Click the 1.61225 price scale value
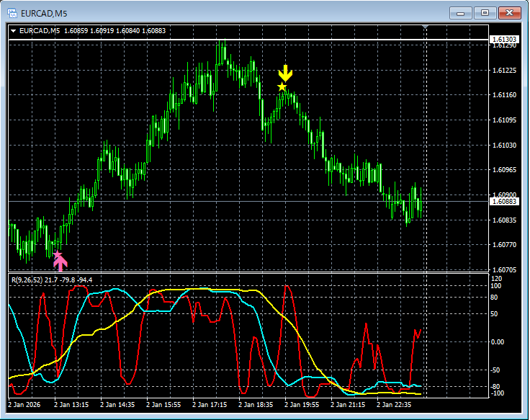530x420 pixels. [x=504, y=71]
